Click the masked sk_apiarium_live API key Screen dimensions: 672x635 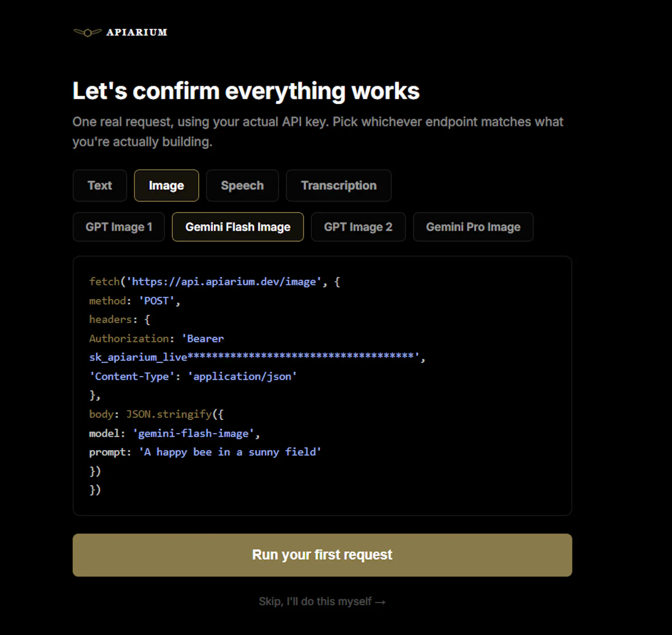(257, 357)
